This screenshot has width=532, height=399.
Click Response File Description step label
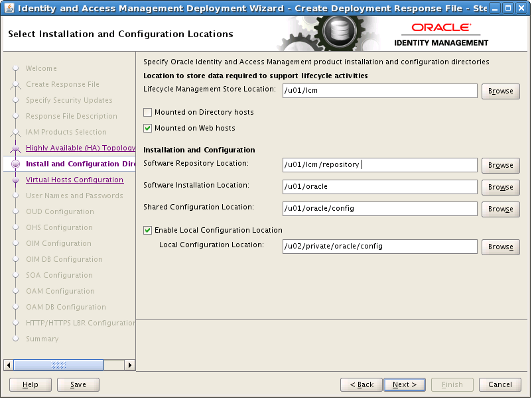click(x=72, y=116)
